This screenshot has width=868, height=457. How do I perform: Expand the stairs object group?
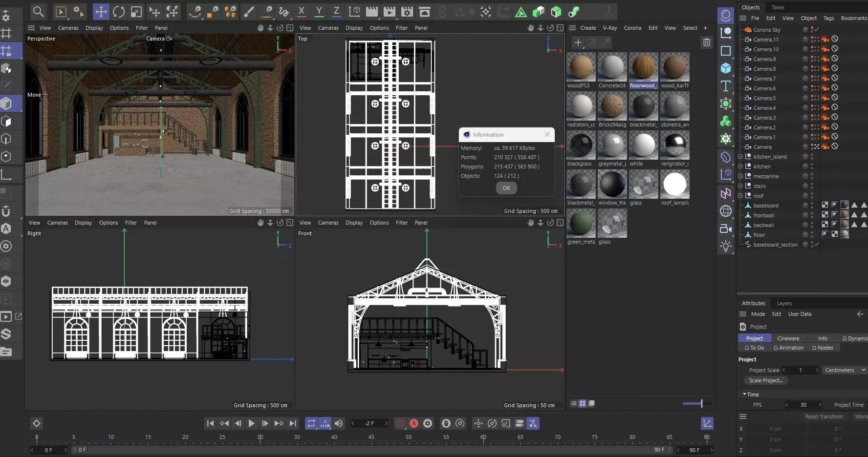(x=740, y=186)
